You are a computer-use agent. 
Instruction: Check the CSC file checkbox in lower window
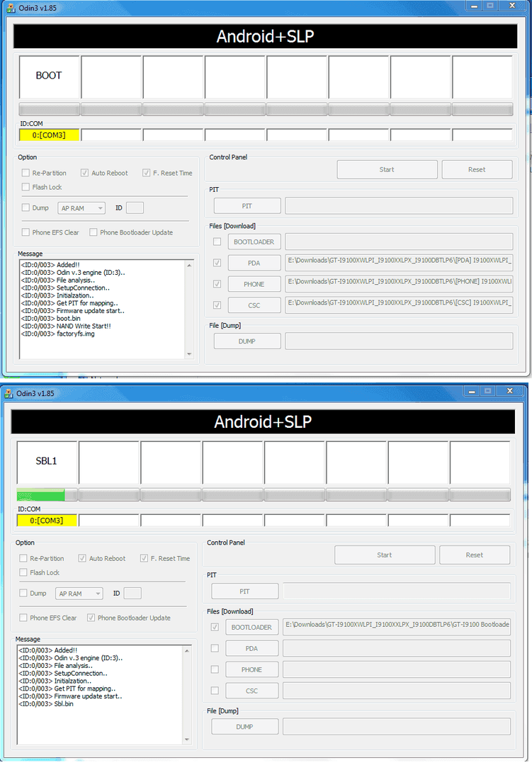click(x=215, y=691)
